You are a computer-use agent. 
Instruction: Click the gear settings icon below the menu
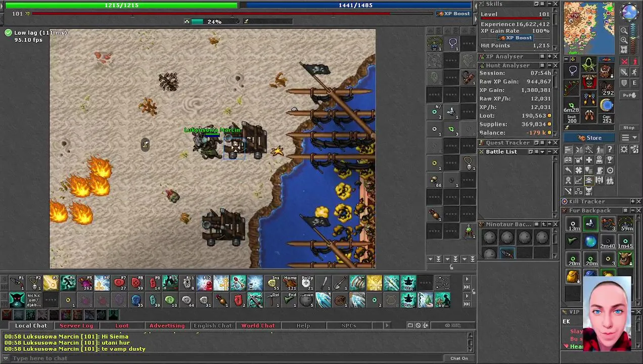click(x=625, y=150)
